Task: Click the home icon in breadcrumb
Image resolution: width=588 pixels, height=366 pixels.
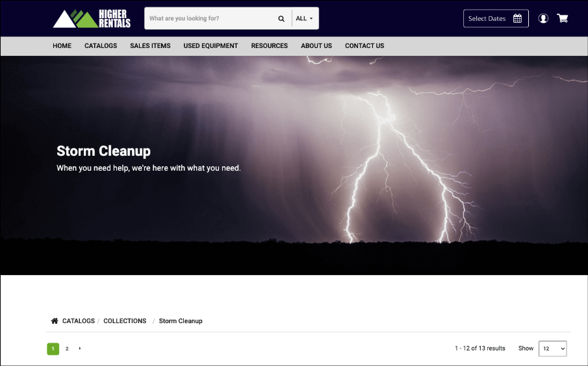Action: point(55,321)
